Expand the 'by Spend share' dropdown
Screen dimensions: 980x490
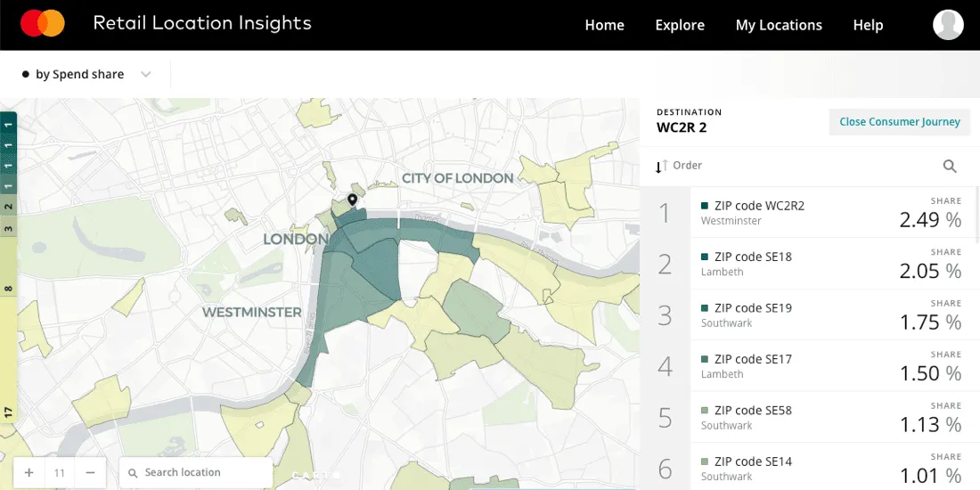79,75
